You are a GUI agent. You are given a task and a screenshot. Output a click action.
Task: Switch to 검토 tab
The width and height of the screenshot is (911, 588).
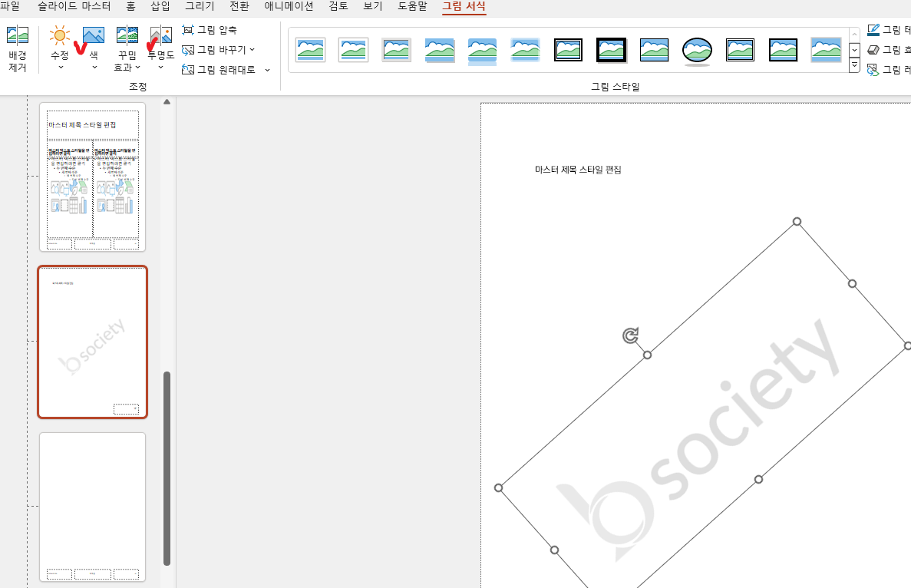click(x=338, y=6)
